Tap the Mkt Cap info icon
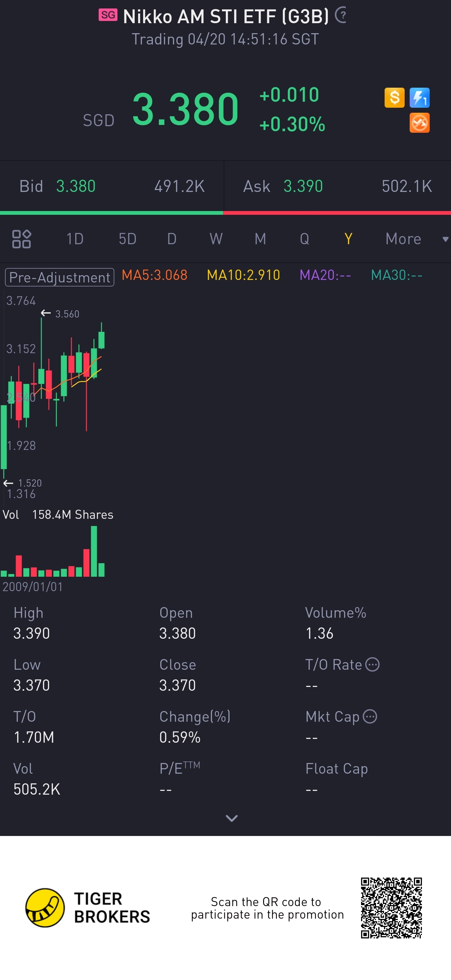 point(370,716)
